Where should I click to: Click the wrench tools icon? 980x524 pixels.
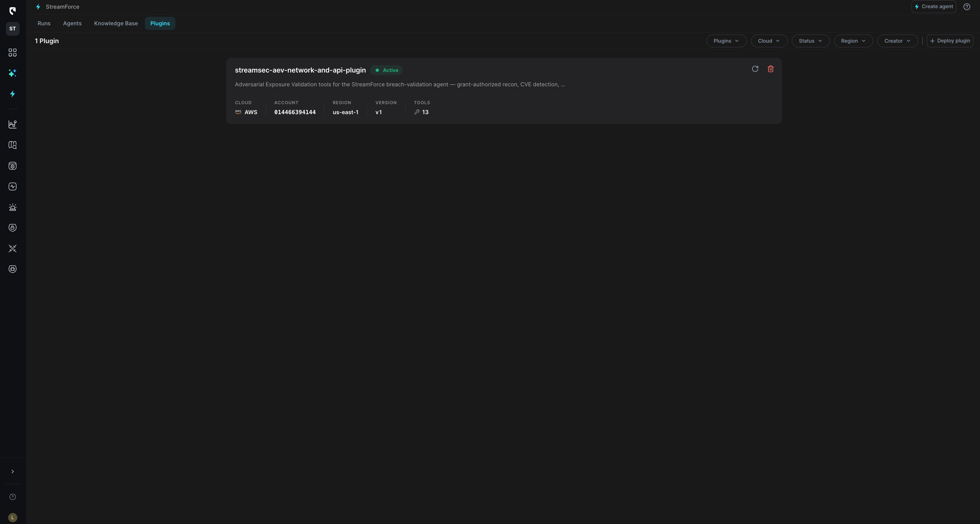(x=417, y=112)
